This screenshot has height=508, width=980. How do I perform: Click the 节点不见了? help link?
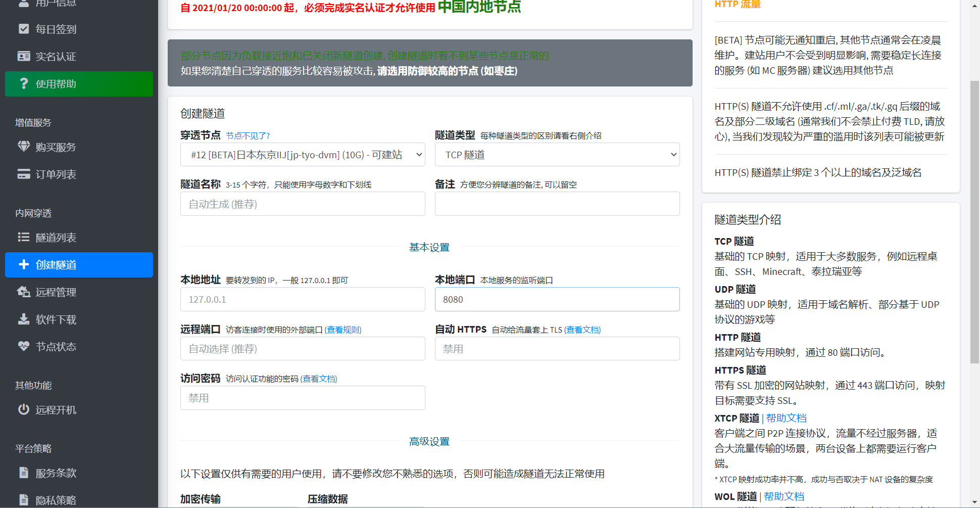point(248,135)
